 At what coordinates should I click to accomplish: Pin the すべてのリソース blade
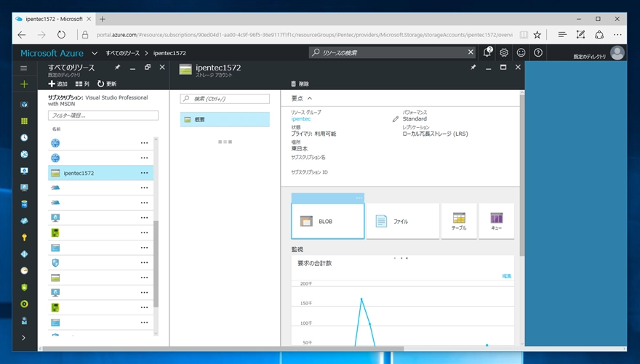118,68
